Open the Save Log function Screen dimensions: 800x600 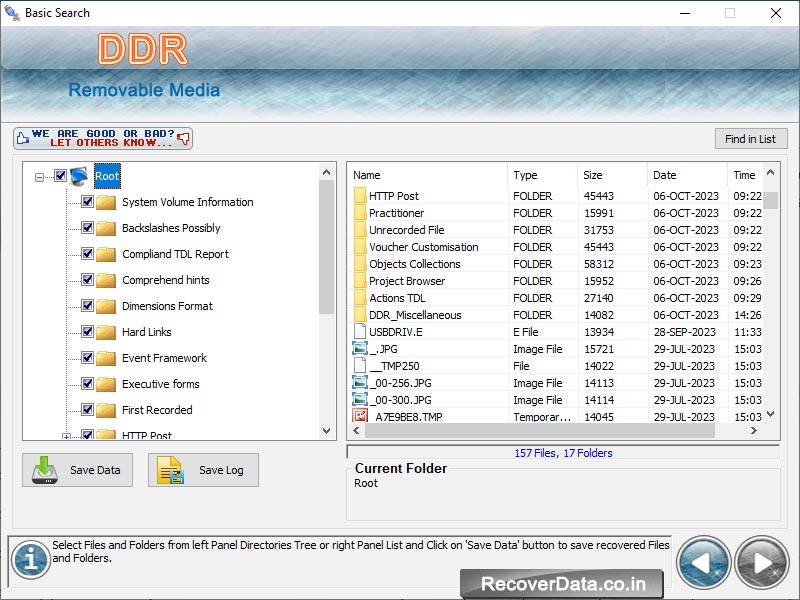point(203,470)
